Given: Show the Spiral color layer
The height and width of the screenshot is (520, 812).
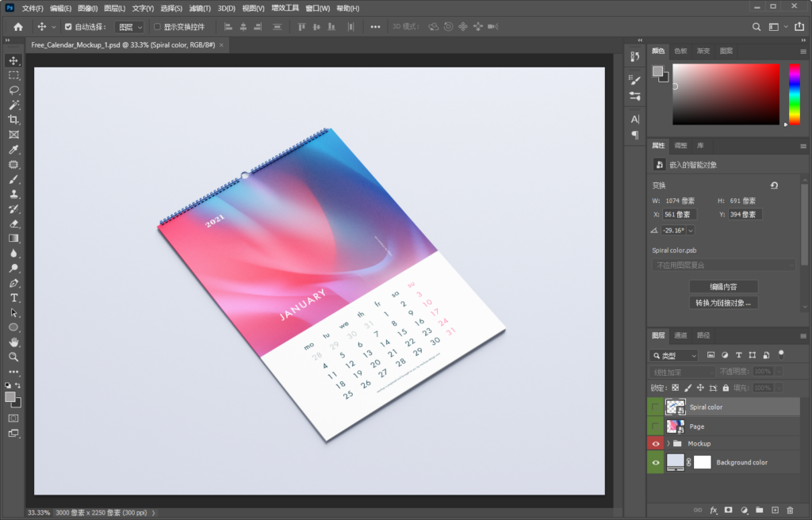Looking at the screenshot, I should tap(656, 407).
